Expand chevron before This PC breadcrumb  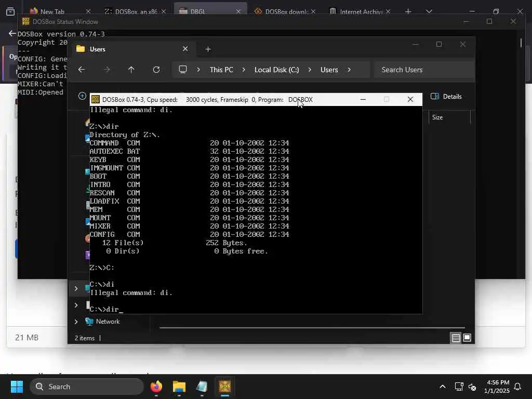198,70
